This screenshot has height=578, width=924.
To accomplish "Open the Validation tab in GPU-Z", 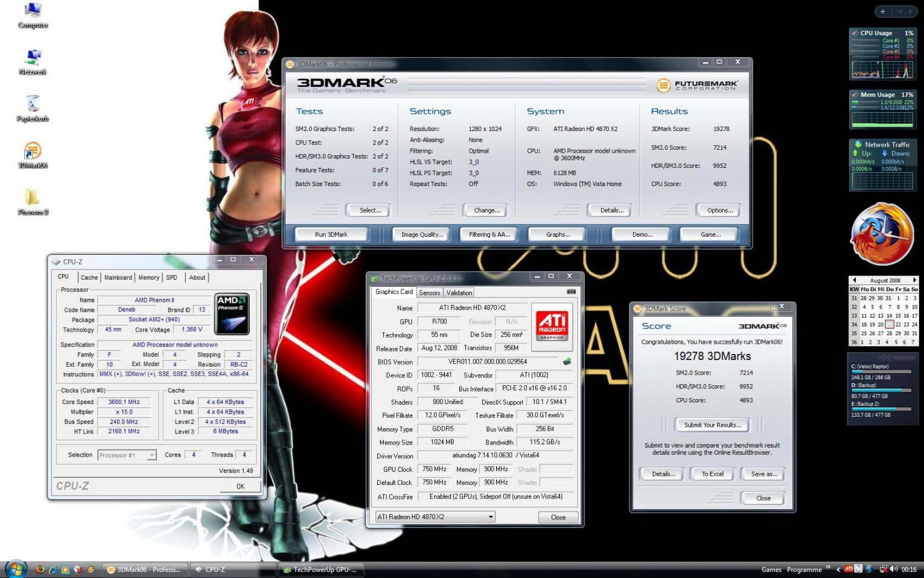I will pos(459,293).
